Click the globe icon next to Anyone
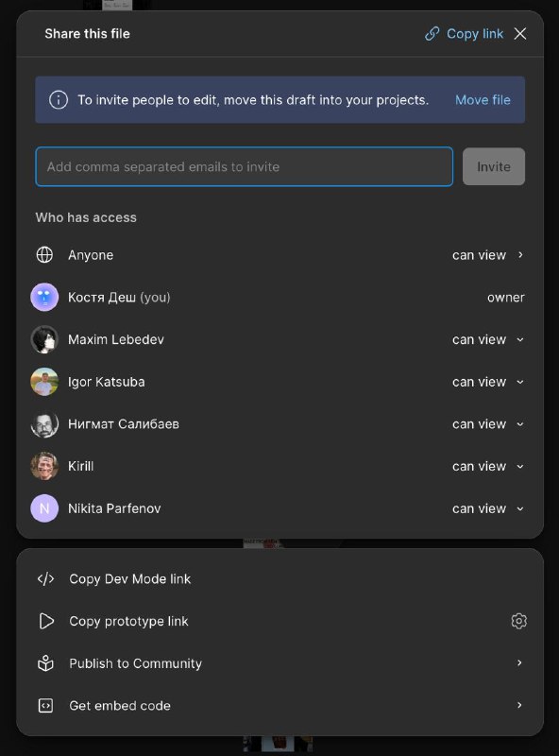This screenshot has width=559, height=756. pyautogui.click(x=44, y=254)
